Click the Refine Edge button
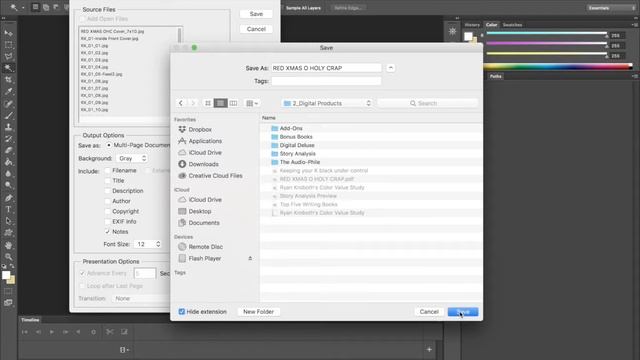 (x=347, y=8)
